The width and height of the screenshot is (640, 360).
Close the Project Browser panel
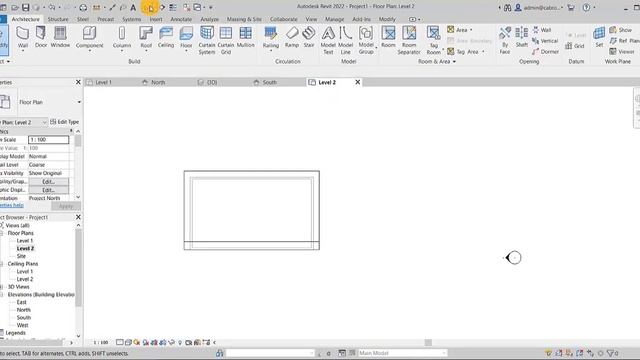coord(78,217)
